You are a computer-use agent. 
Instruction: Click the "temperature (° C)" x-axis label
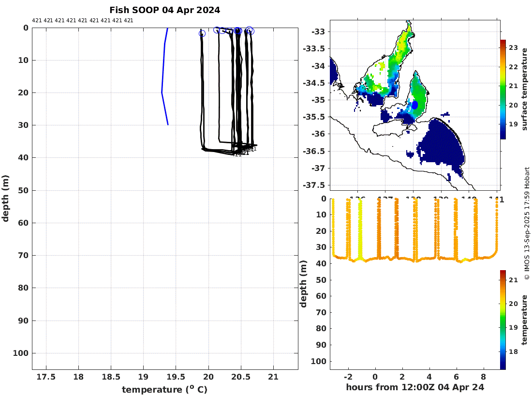click(164, 389)
